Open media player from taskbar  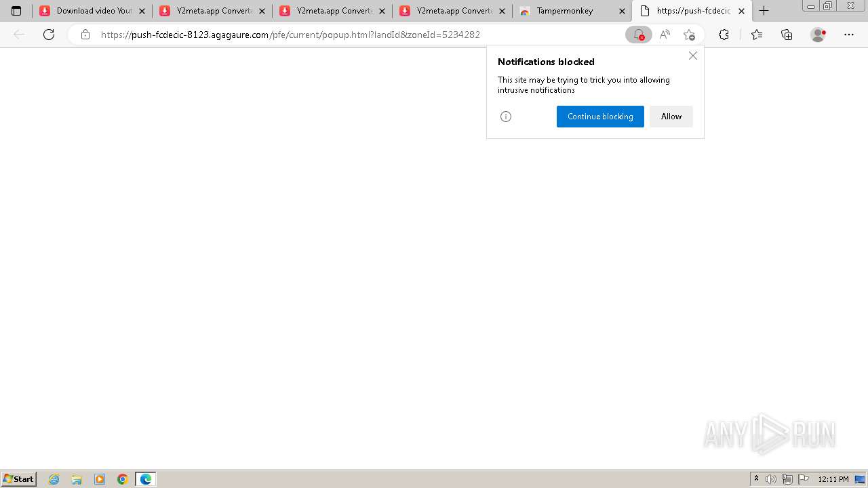click(x=100, y=479)
